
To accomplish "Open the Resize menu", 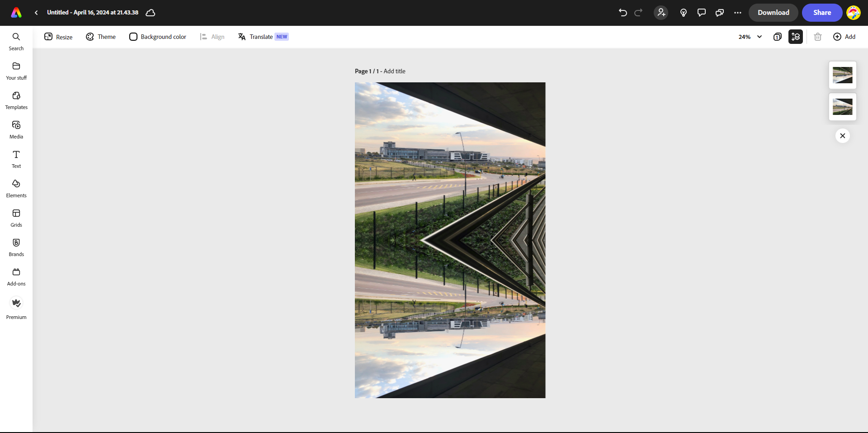I will pyautogui.click(x=58, y=37).
